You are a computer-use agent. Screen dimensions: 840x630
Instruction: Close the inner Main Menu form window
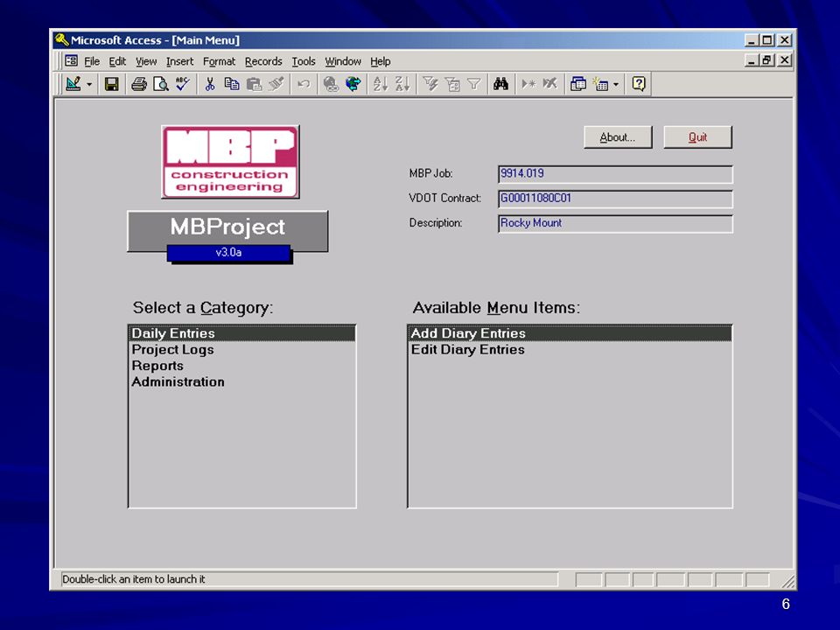784,60
